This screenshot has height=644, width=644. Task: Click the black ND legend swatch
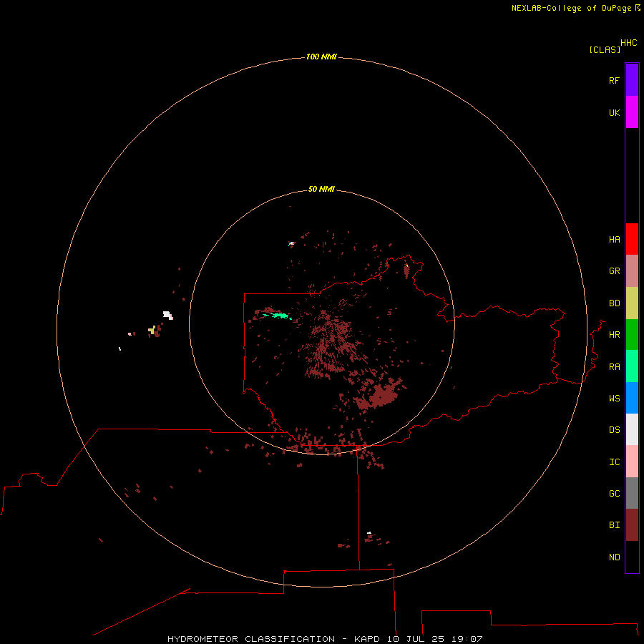click(x=632, y=557)
